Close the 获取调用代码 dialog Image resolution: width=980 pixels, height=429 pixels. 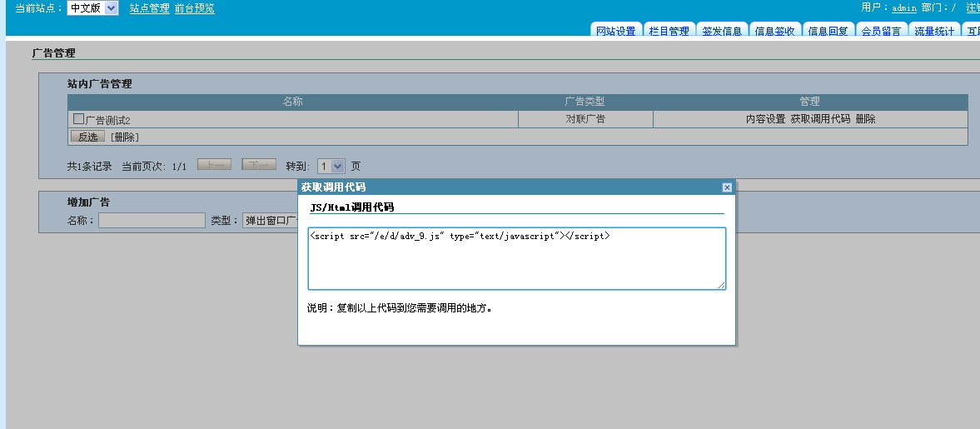click(x=727, y=187)
